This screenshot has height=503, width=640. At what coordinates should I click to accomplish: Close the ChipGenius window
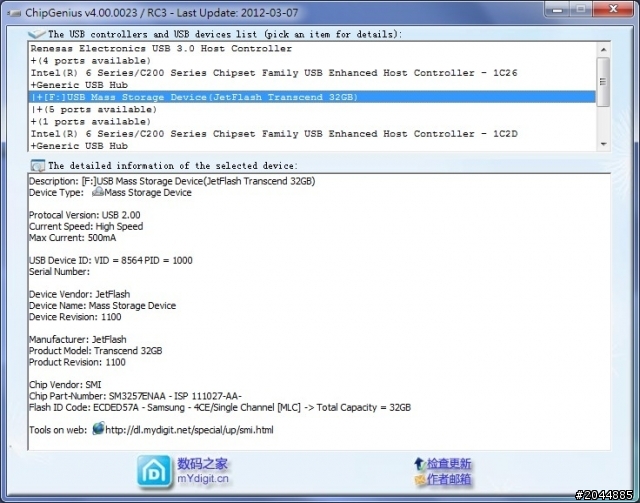click(x=613, y=9)
